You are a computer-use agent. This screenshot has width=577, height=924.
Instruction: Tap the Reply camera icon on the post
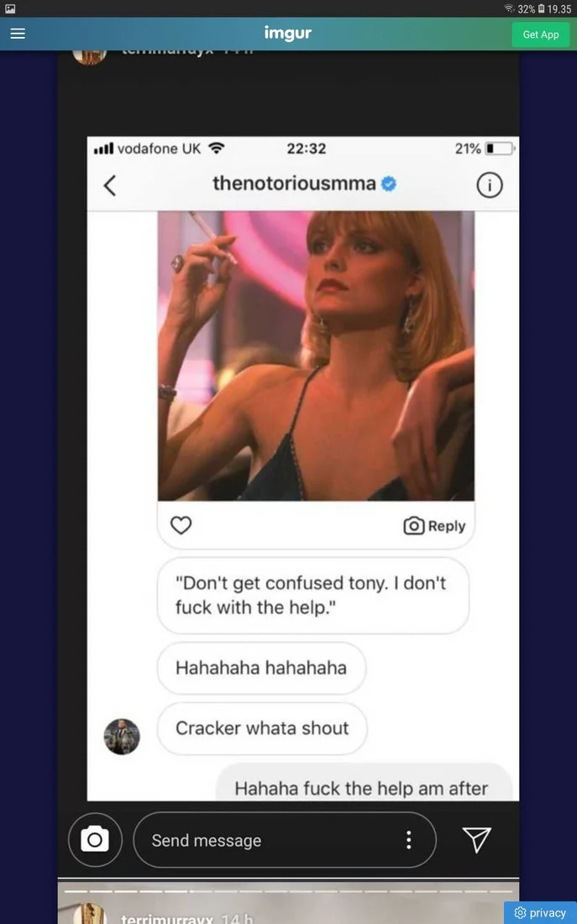coord(413,524)
